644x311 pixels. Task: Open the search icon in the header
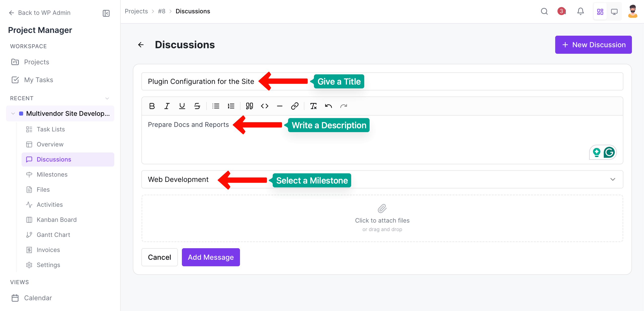544,11
